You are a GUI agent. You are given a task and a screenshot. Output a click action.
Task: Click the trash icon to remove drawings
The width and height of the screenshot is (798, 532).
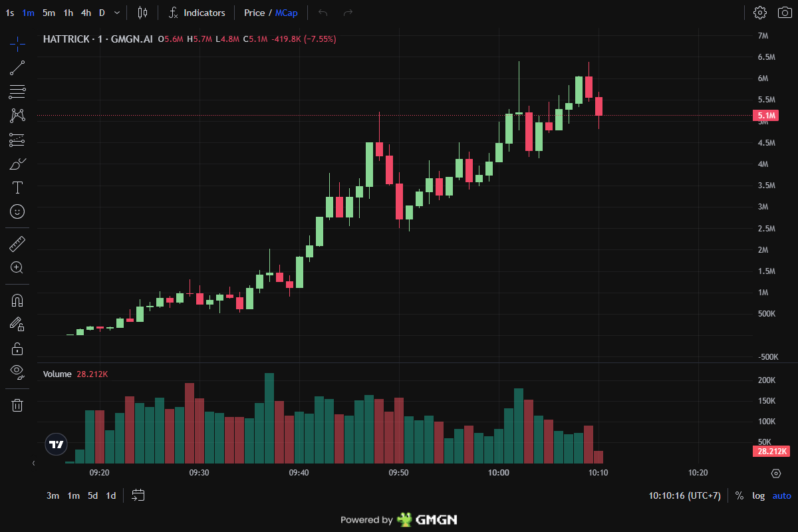[17, 405]
